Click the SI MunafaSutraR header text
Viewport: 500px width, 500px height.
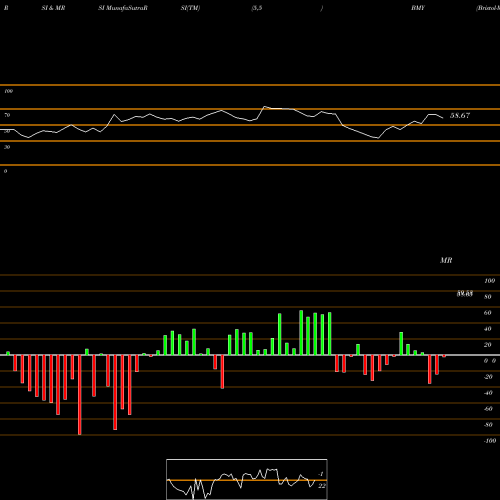tap(123, 8)
